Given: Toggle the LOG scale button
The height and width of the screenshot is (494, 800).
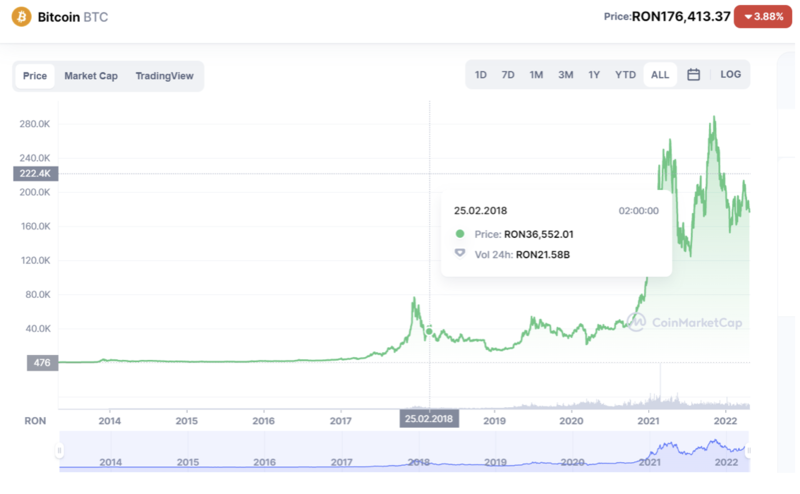Looking at the screenshot, I should [x=731, y=75].
